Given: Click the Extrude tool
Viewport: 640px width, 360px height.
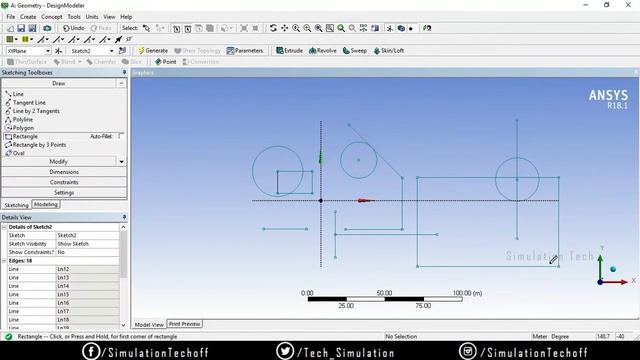Looking at the screenshot, I should pos(289,51).
